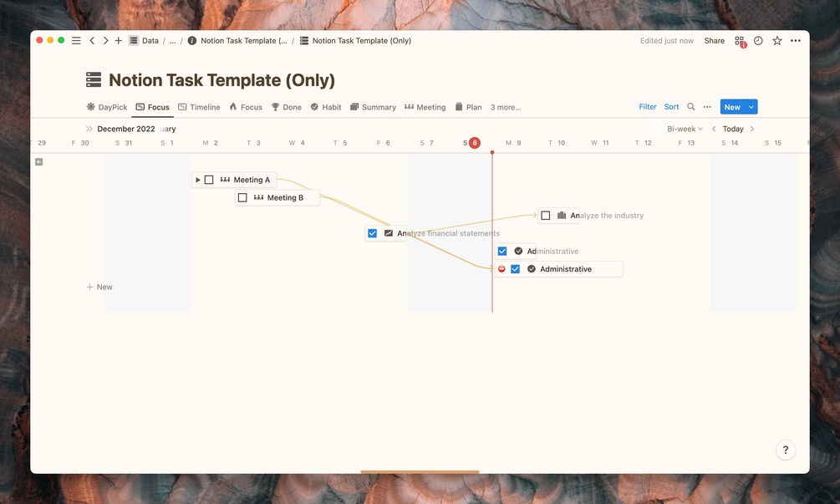Switch to the Timeline view
This screenshot has width=840, height=504.
click(199, 107)
